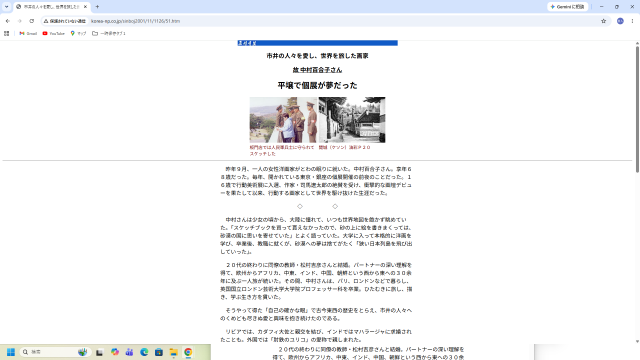Reload the current page
The image size is (640, 360).
click(32, 21)
